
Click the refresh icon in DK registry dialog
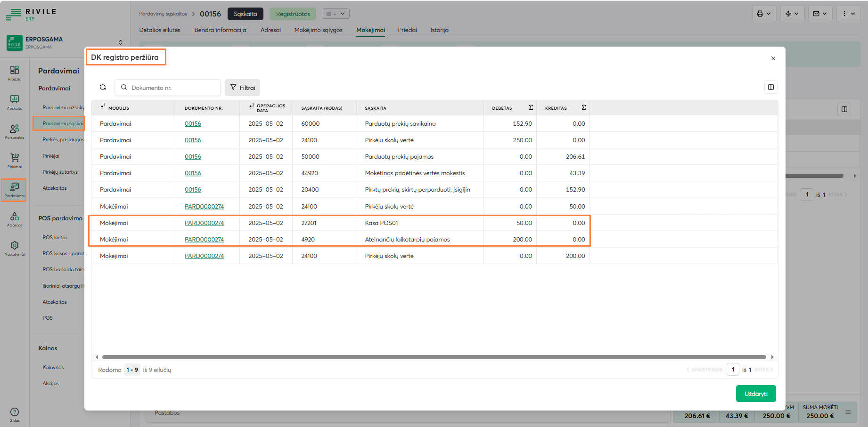tap(103, 87)
